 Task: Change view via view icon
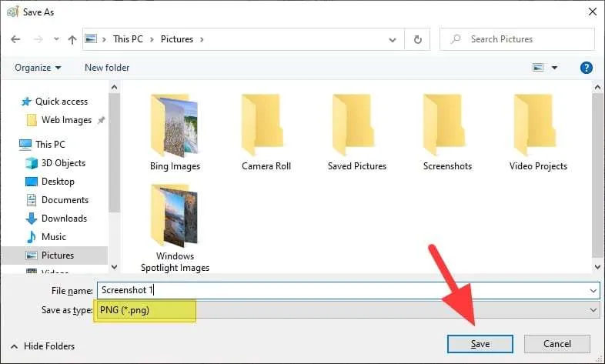tap(538, 68)
